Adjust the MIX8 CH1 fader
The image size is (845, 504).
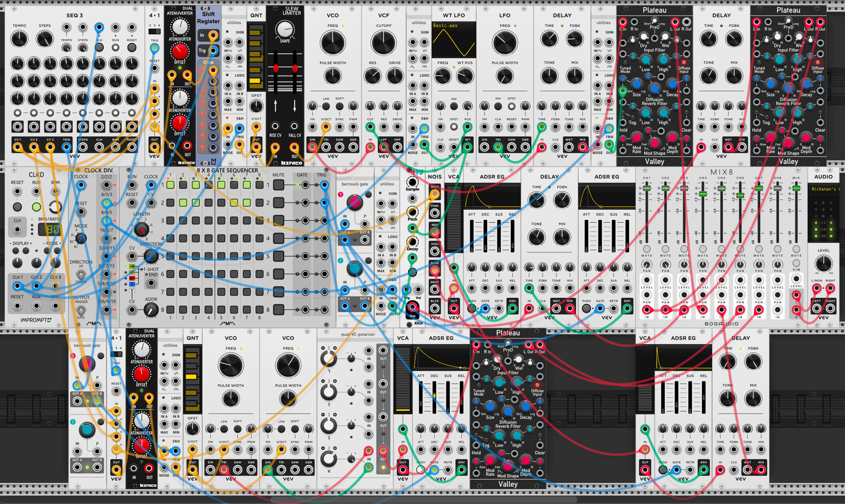[646, 188]
